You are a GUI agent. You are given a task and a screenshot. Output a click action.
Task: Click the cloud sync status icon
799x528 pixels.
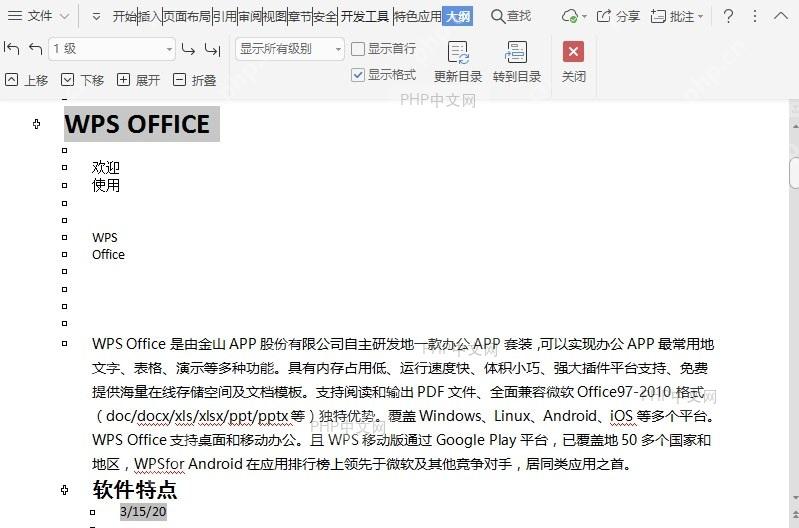tap(570, 16)
